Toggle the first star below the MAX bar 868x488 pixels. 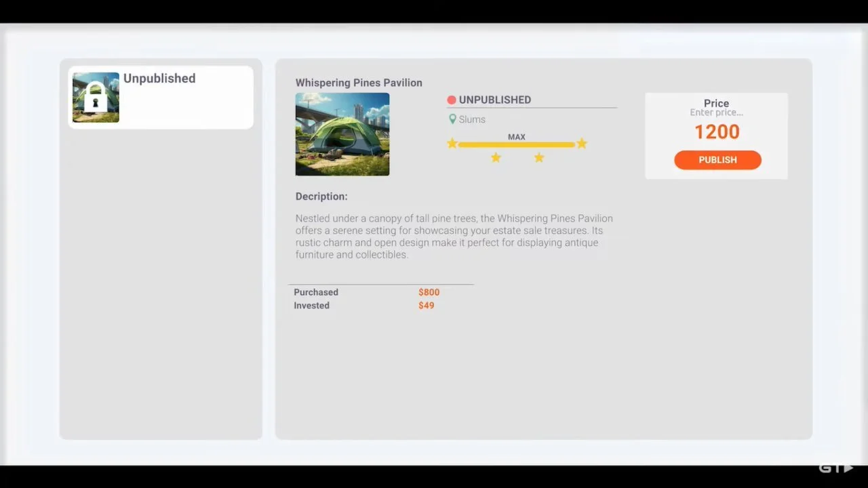click(496, 157)
